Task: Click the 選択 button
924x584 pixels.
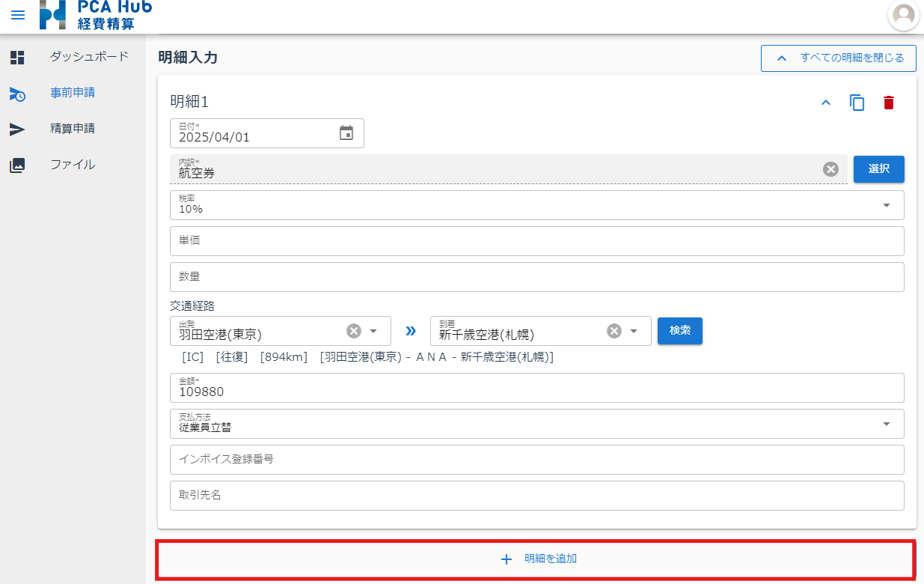Action: (878, 169)
